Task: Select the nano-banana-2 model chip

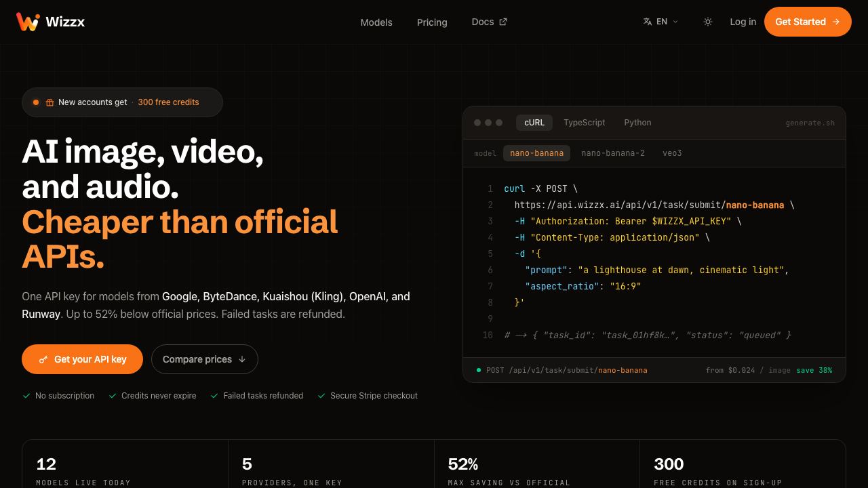Action: coord(613,153)
